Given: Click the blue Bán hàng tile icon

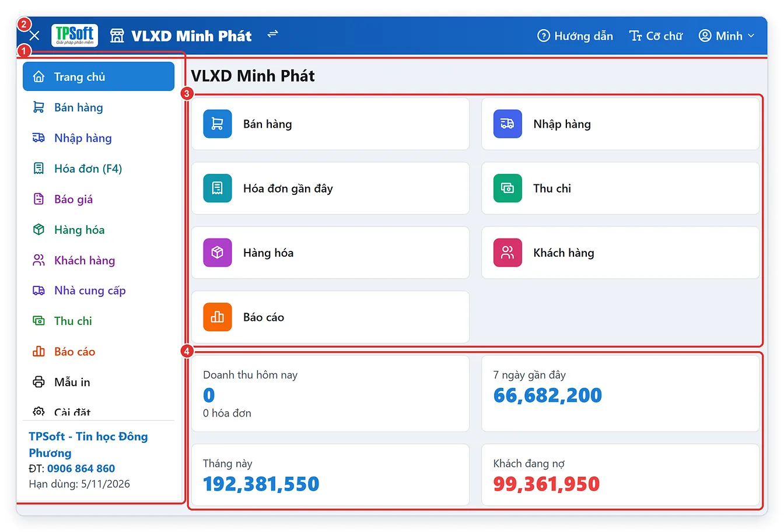Looking at the screenshot, I should [218, 124].
